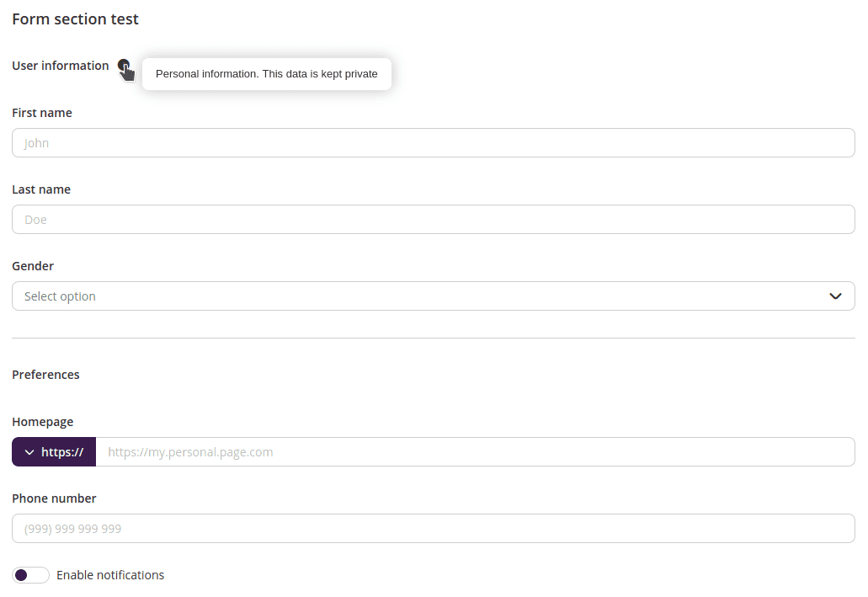Image resolution: width=868 pixels, height=597 pixels.
Task: Dismiss the 'Personal information' tooltip bubble
Action: click(x=266, y=74)
